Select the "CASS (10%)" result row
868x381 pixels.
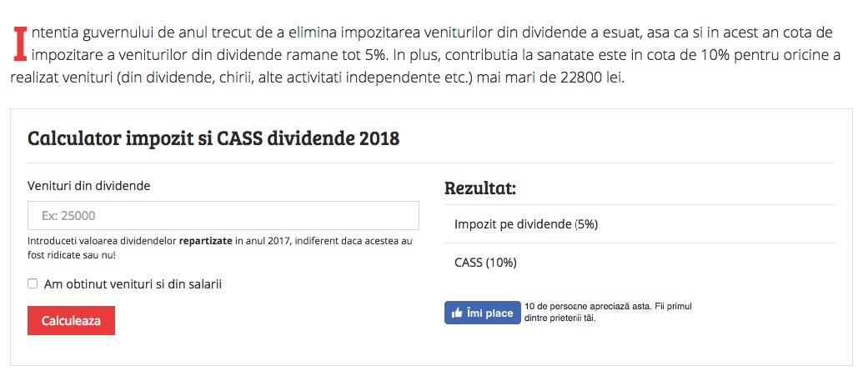[640, 263]
